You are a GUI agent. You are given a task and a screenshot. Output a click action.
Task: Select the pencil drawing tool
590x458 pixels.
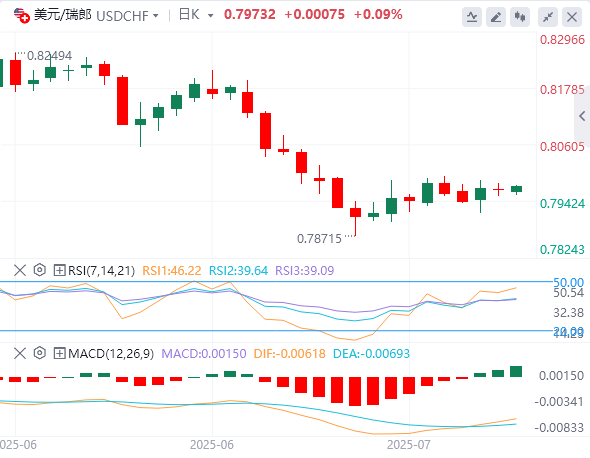(496, 17)
